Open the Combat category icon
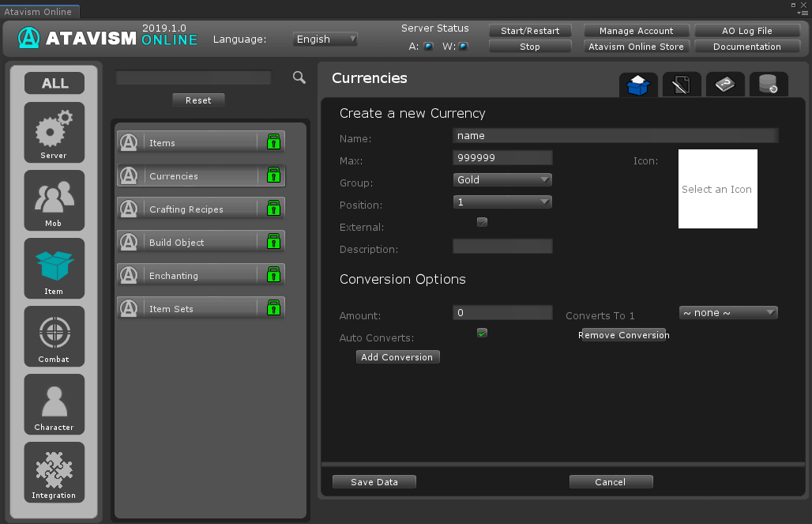This screenshot has height=524, width=812. coord(54,336)
